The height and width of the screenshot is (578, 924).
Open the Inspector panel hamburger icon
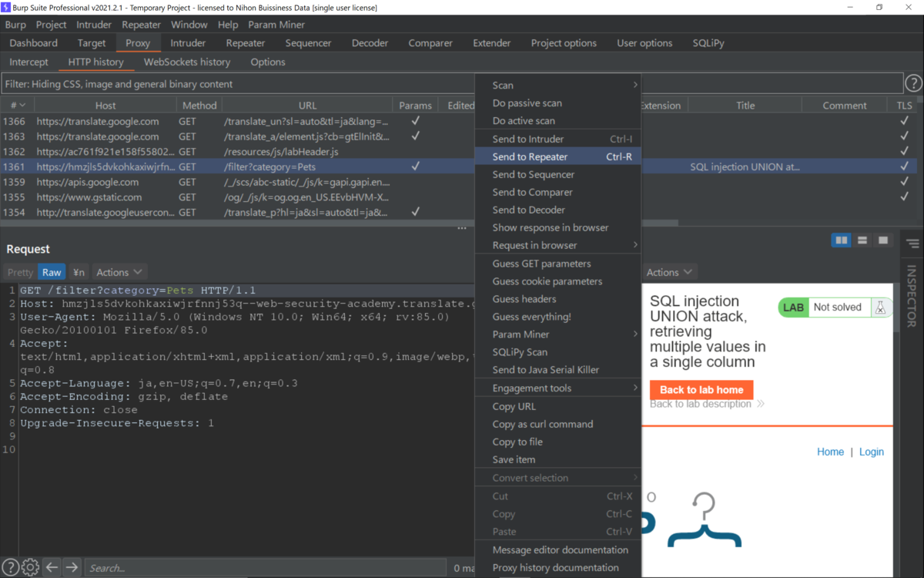(x=912, y=244)
